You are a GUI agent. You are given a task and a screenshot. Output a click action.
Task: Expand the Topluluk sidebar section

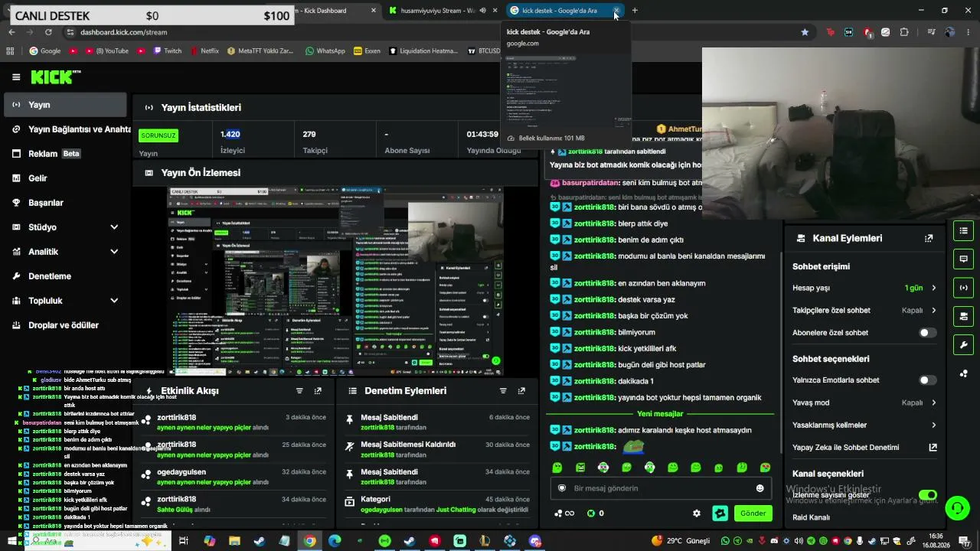point(66,301)
